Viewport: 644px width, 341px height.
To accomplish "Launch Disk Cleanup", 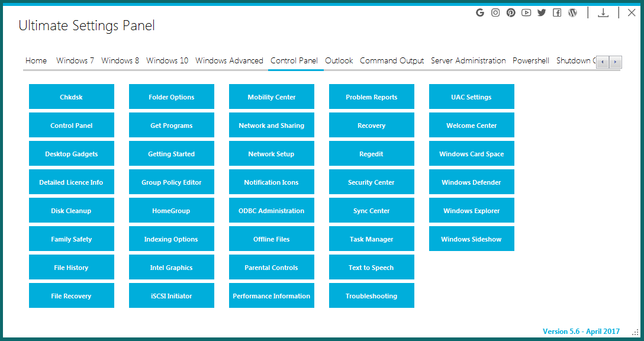I will tap(71, 211).
